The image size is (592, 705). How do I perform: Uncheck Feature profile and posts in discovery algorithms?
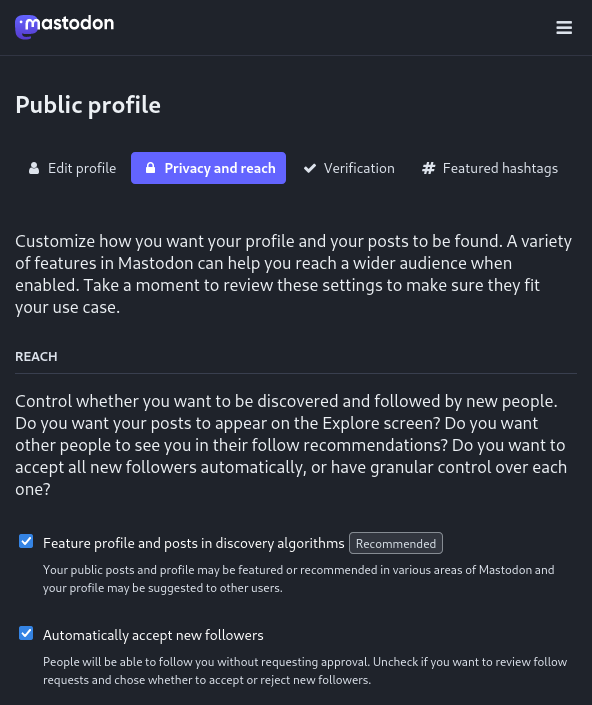tap(26, 541)
